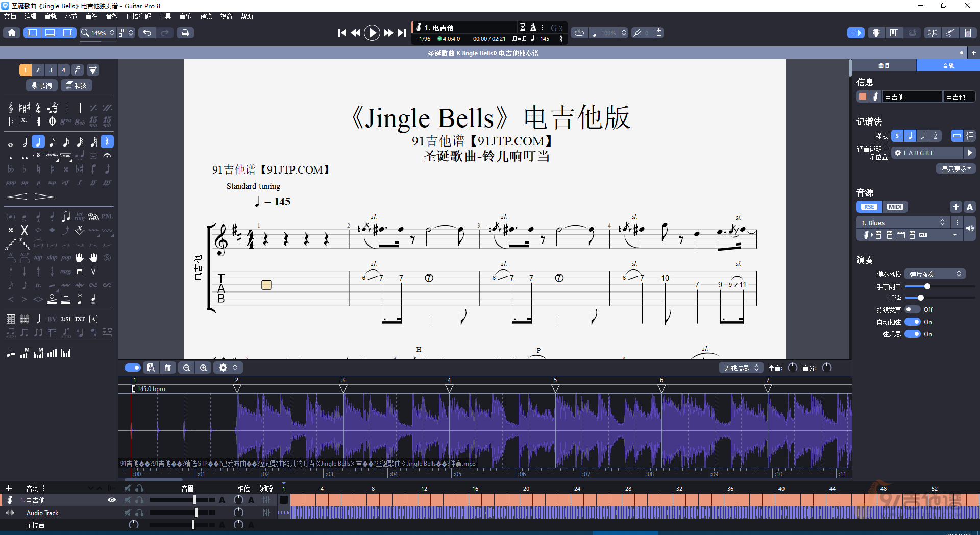Screen dimensions: 980x535
Task: Toggle sustain (持续发声) switch
Action: (912, 309)
